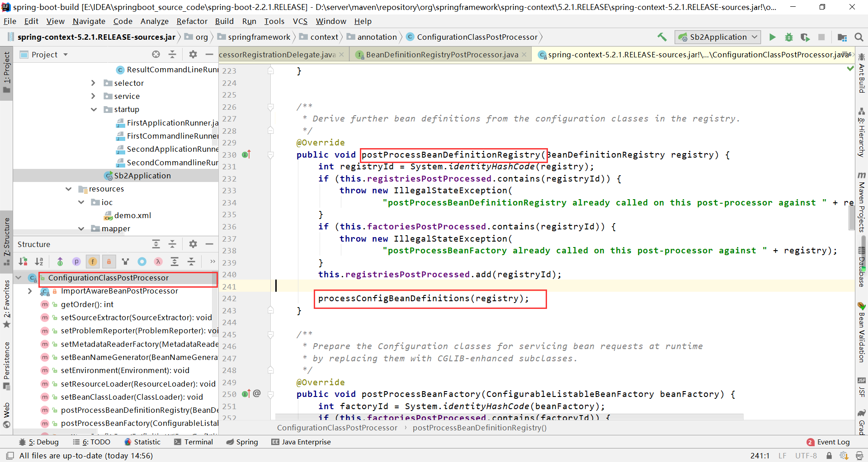Close the BeanDefinitionRegistryPostProcessor.java tab

524,55
